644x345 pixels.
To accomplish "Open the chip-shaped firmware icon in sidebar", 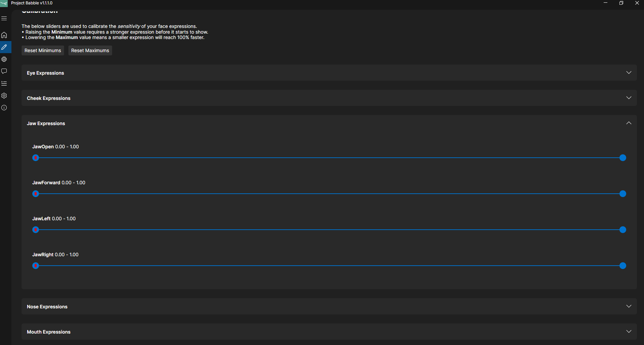I will 4,59.
